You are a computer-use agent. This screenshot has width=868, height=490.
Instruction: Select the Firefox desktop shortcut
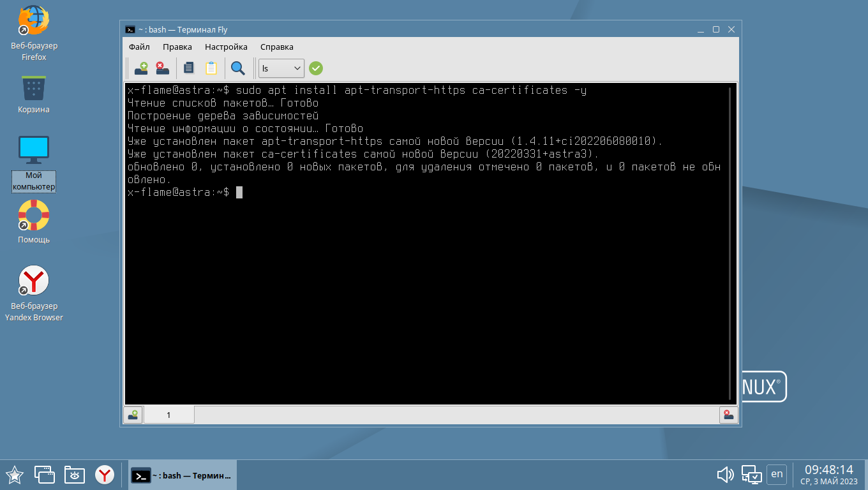coord(34,33)
